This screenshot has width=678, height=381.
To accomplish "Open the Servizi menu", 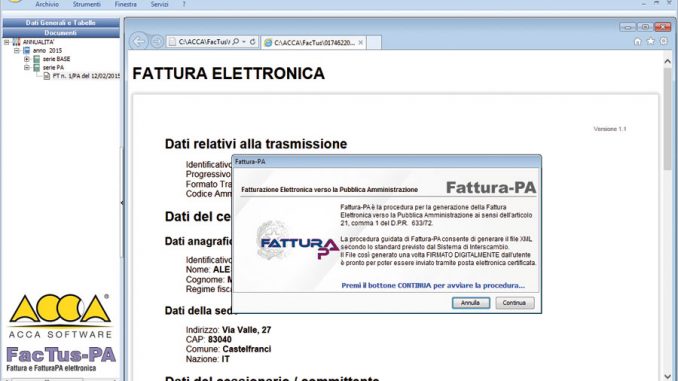I will click(x=159, y=4).
